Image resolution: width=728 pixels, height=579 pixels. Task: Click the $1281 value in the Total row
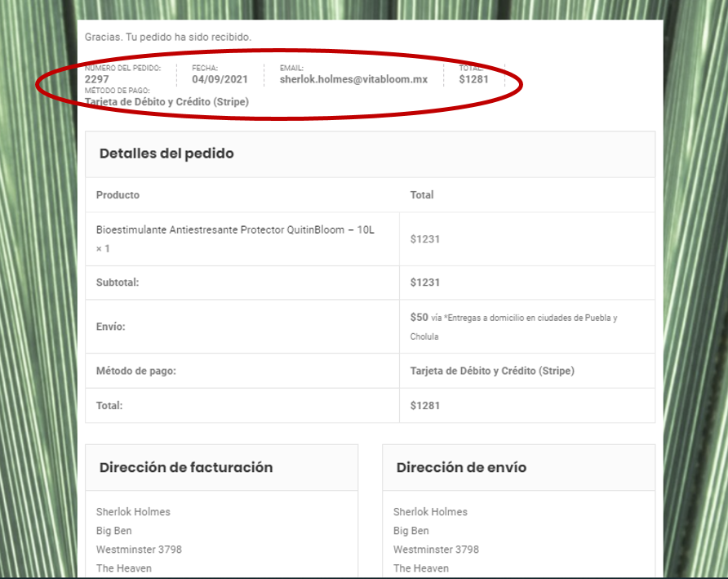tap(425, 405)
